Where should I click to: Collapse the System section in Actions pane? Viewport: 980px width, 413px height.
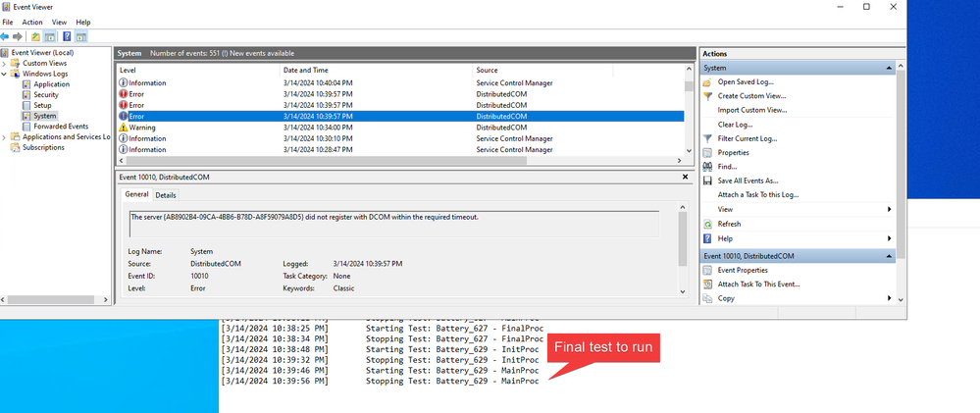[889, 68]
